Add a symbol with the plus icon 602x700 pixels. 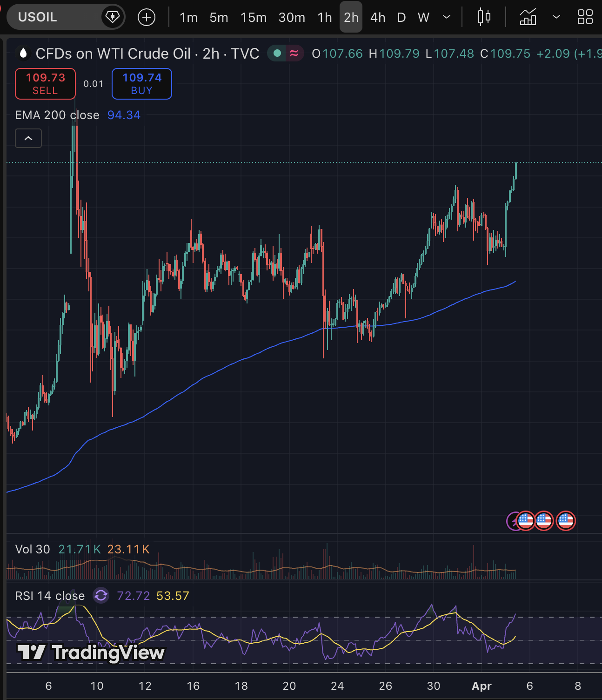(x=147, y=18)
